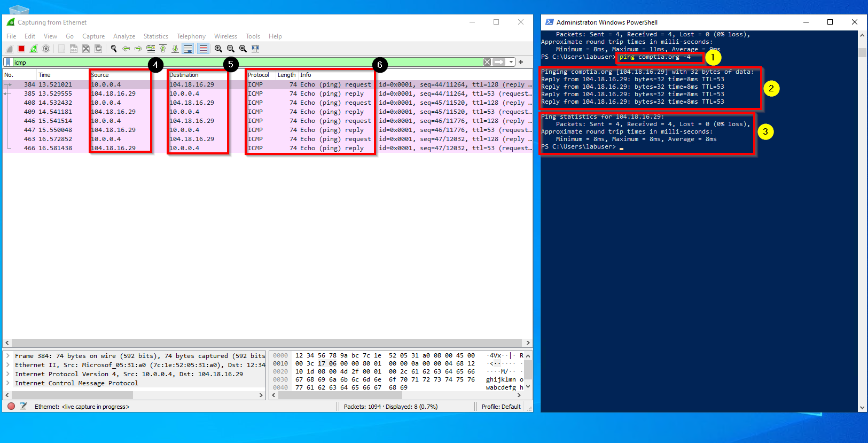Click the Open capture file icon
The width and height of the screenshot is (868, 443).
click(x=61, y=49)
